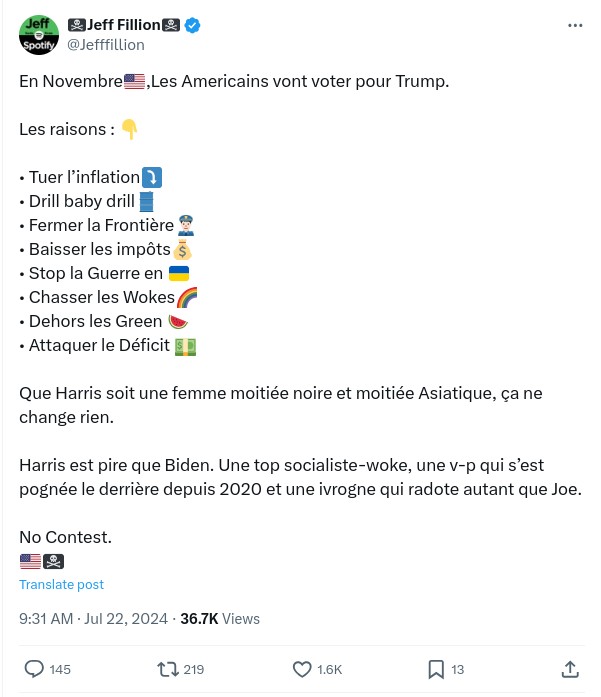Like the post with the heart icon
The width and height of the screenshot is (601, 697).
[302, 669]
